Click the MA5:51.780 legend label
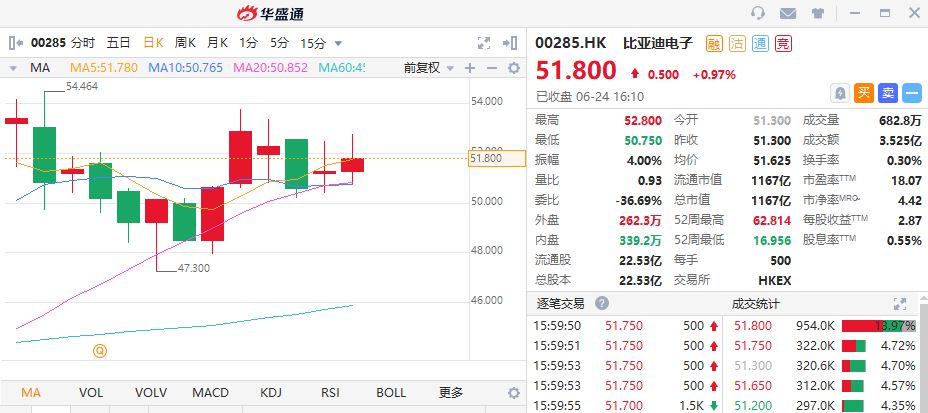Viewport: 928px width, 413px height. (x=104, y=68)
